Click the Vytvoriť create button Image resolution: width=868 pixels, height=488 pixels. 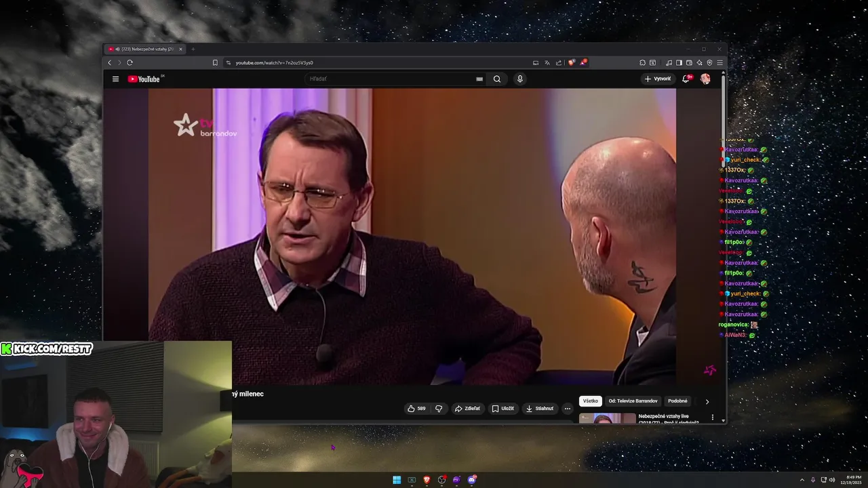pyautogui.click(x=658, y=79)
